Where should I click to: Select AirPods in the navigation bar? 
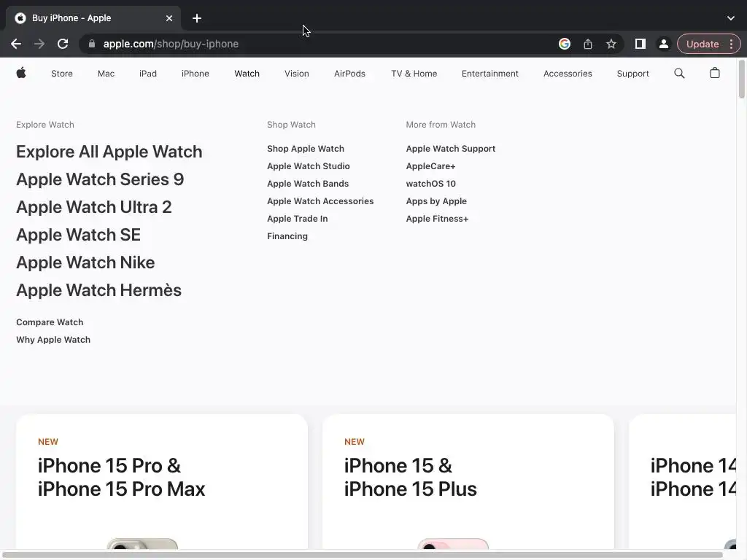(349, 74)
